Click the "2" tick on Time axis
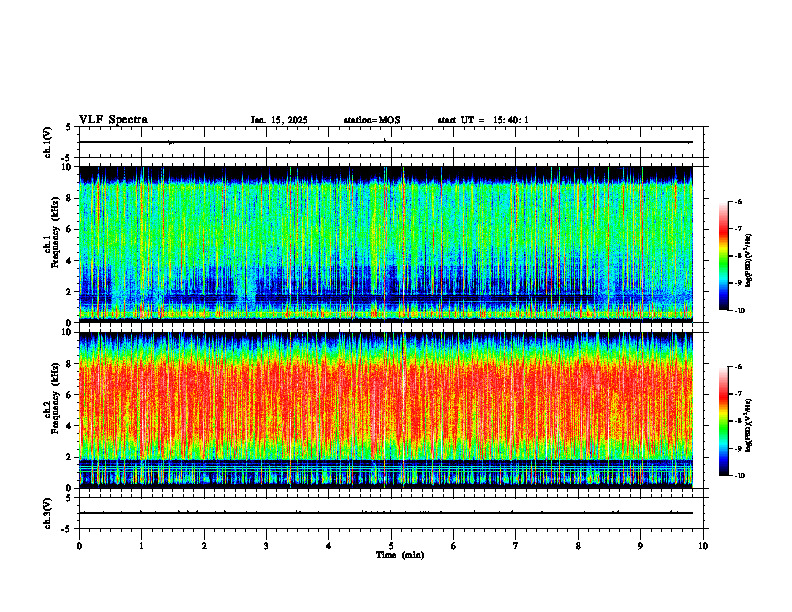 coord(204,546)
